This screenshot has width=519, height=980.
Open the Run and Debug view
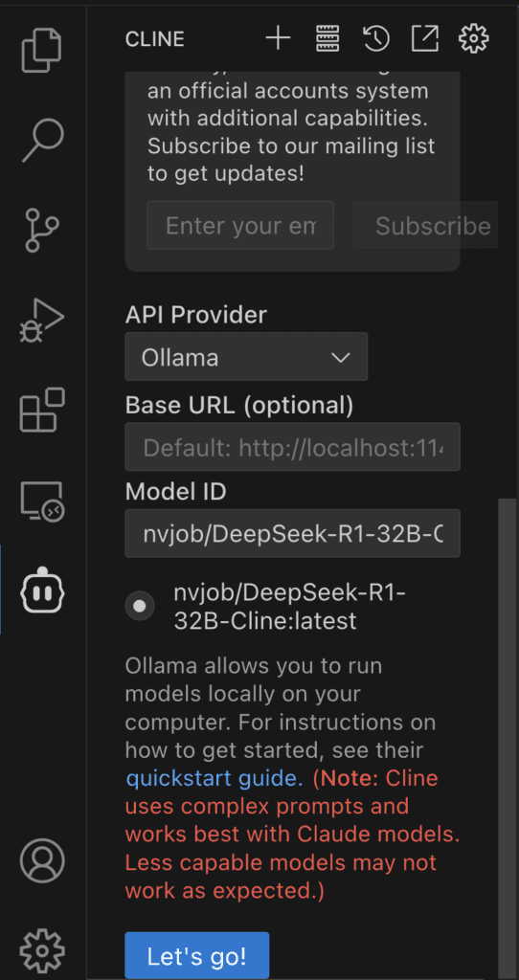pyautogui.click(x=42, y=321)
